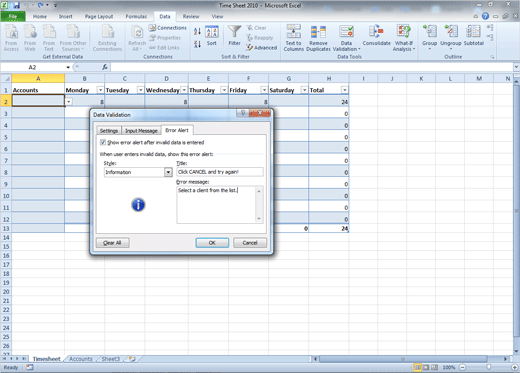
Task: Click the error alert Title field
Action: [x=220, y=172]
